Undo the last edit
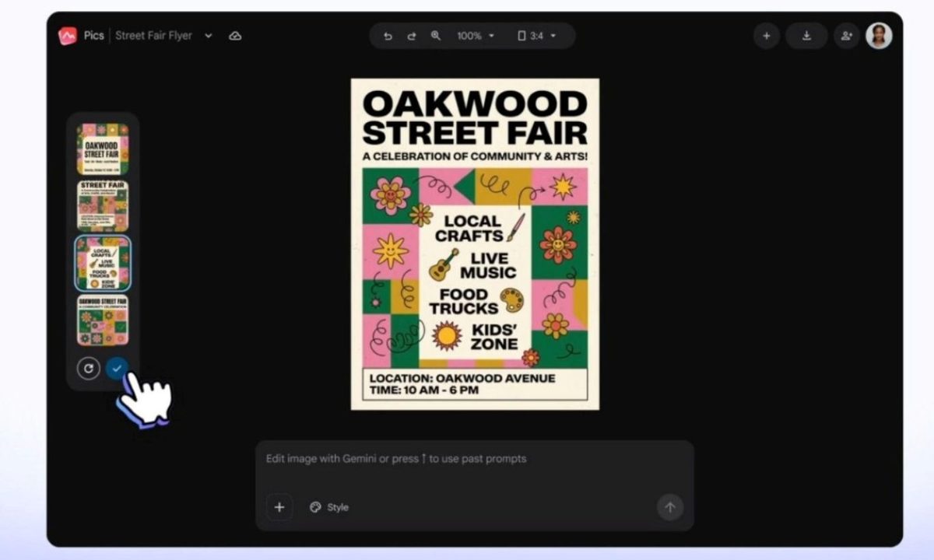 (388, 36)
